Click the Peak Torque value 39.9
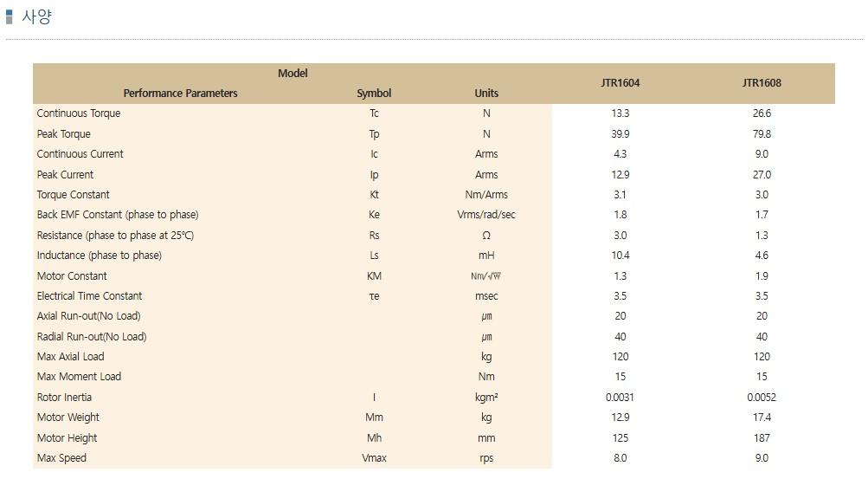868x479 pixels. tap(620, 134)
